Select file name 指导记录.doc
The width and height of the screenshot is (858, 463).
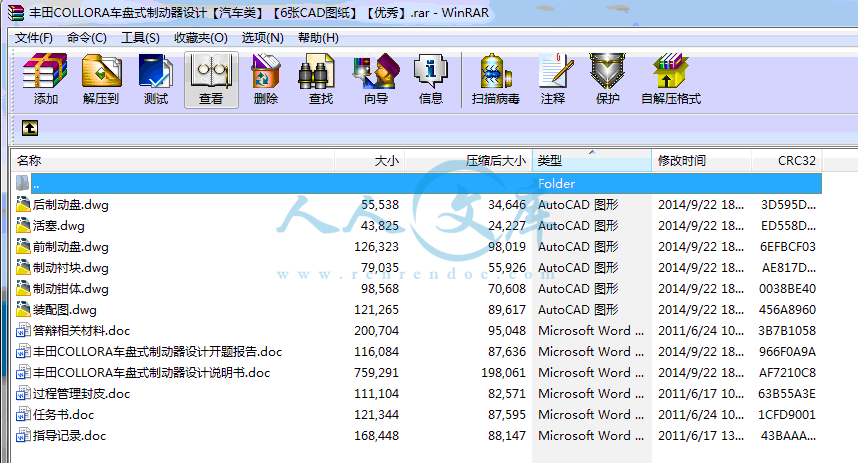(69, 435)
